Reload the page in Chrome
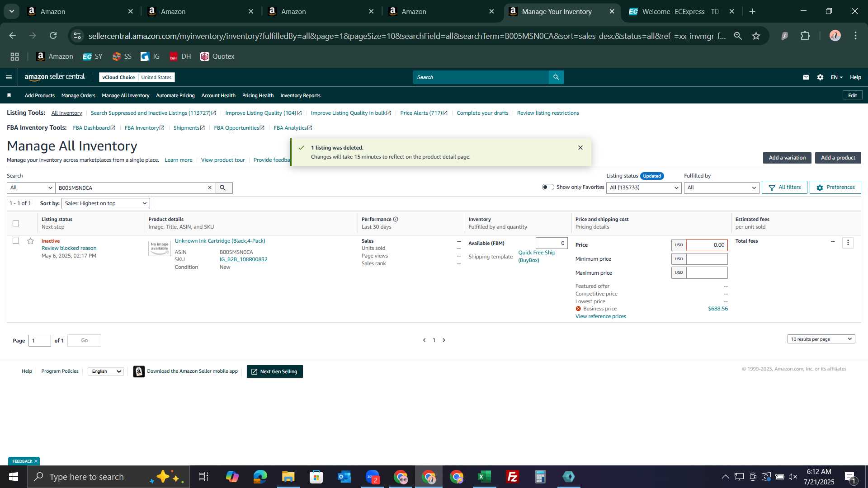 (53, 36)
